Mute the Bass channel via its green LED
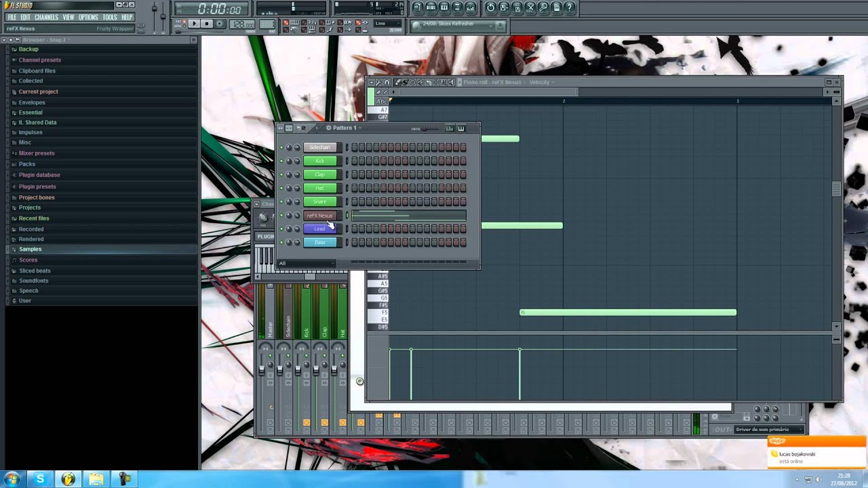868x488 pixels. [281, 242]
